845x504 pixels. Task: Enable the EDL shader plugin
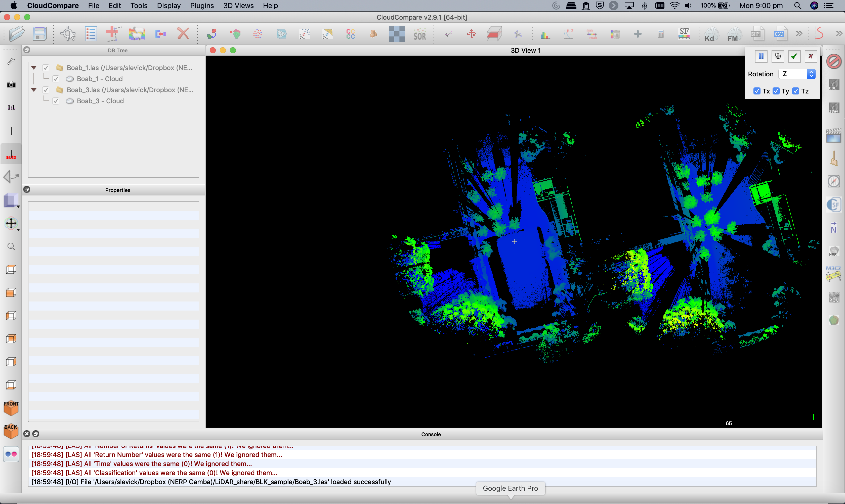(x=834, y=85)
